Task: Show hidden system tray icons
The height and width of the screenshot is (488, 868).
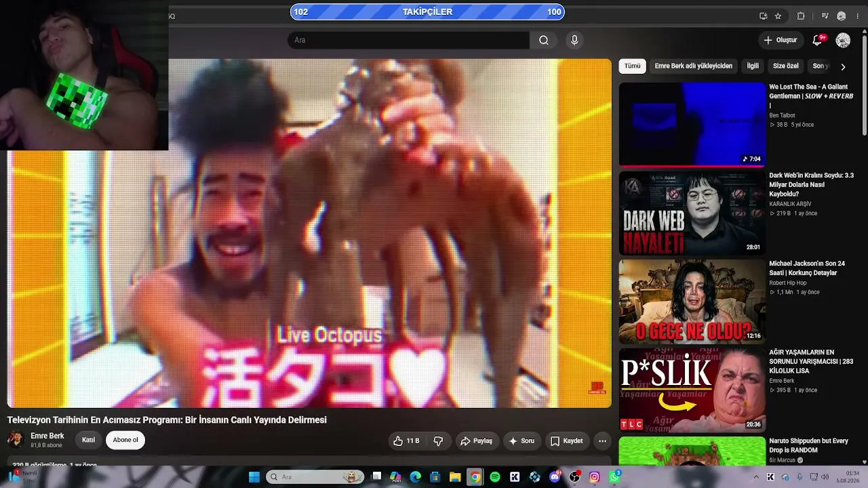Action: click(x=756, y=477)
